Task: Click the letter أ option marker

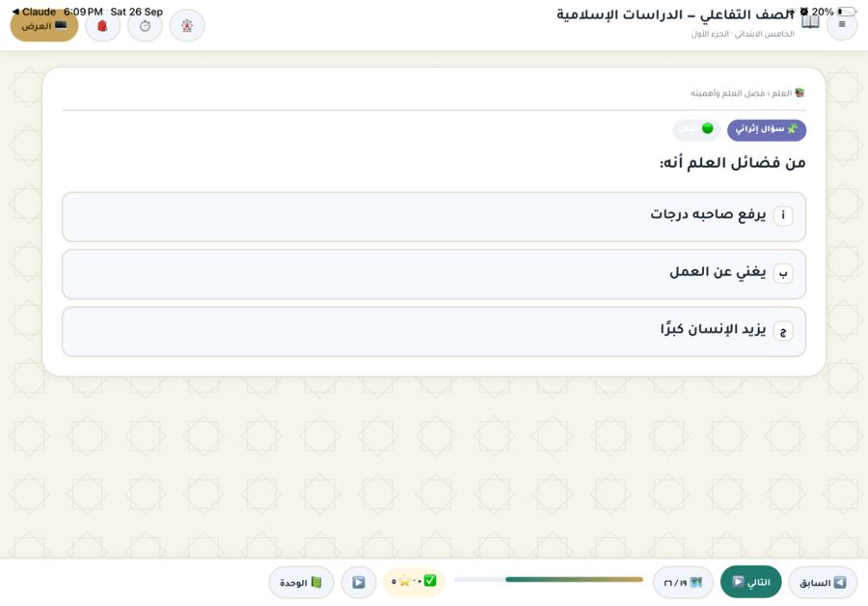Action: (x=783, y=215)
